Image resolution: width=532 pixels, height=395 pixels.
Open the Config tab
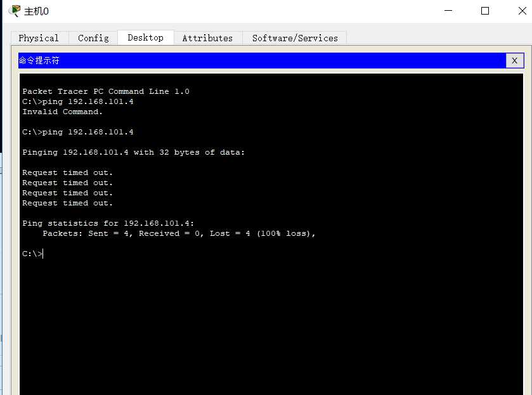pos(93,38)
